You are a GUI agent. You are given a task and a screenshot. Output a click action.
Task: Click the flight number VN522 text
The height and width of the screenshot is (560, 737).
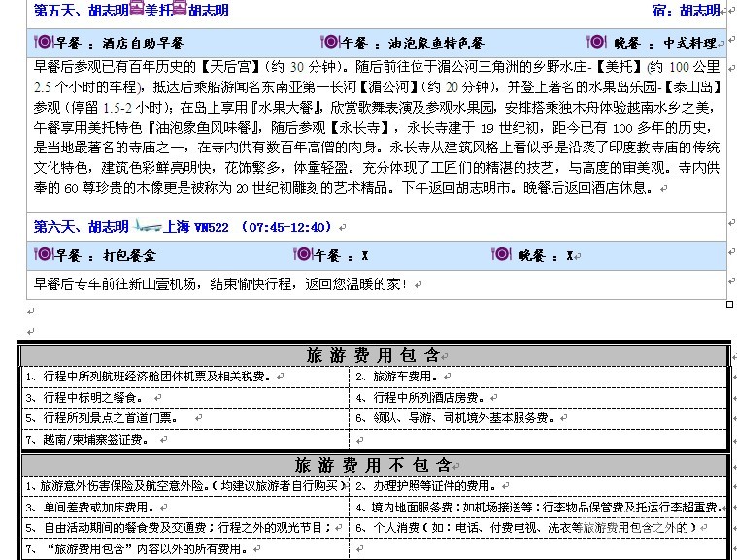[x=211, y=227]
